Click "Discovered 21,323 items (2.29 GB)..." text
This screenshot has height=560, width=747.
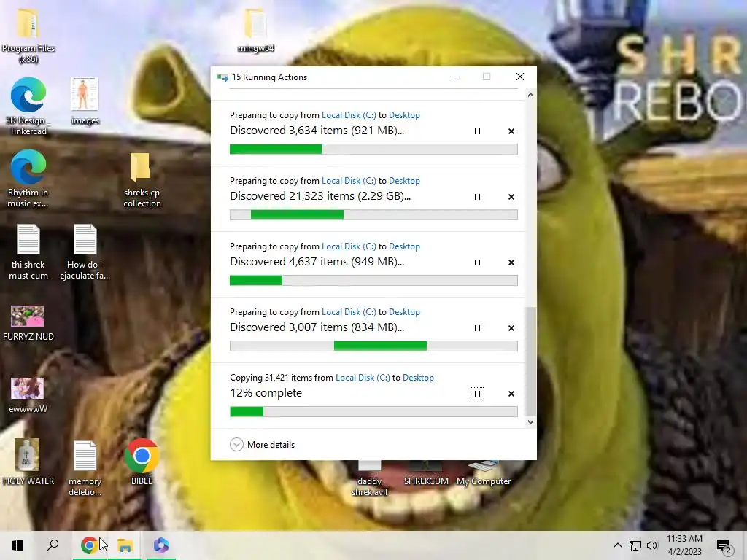tap(320, 196)
